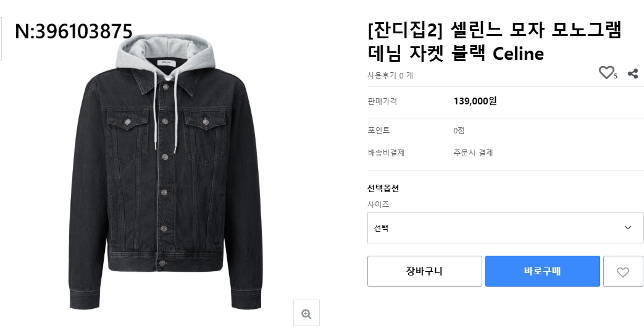Click the 사이즈 field label
Screen dimensions: 644x328
point(378,204)
